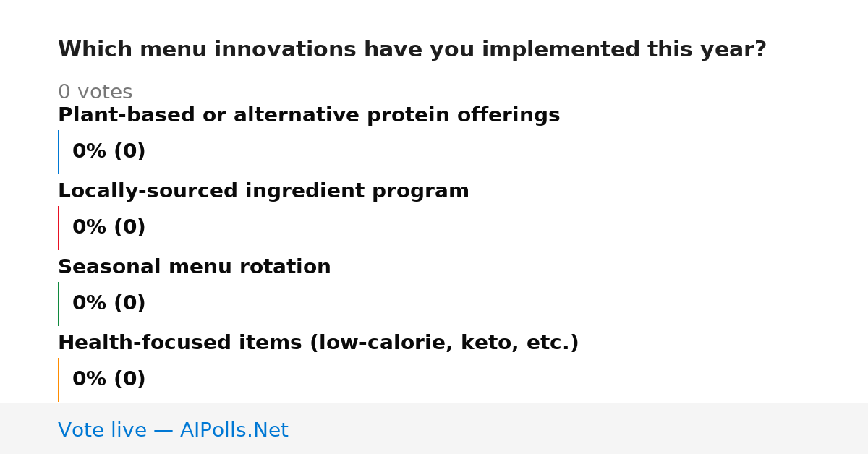Viewport: 868px width, 454px height.
Task: Click the blue bar under Plant-based option
Action: tap(58, 152)
